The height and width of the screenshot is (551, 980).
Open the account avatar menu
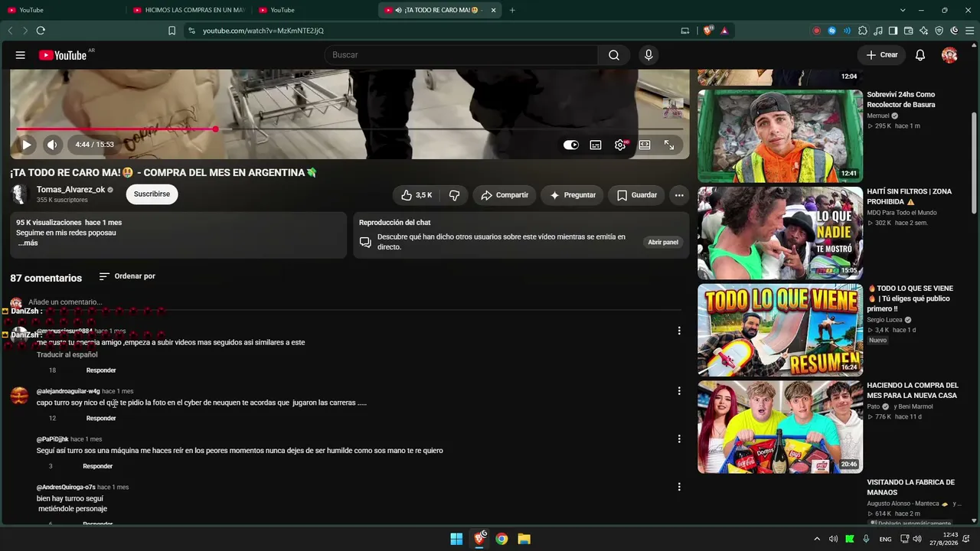(x=949, y=55)
